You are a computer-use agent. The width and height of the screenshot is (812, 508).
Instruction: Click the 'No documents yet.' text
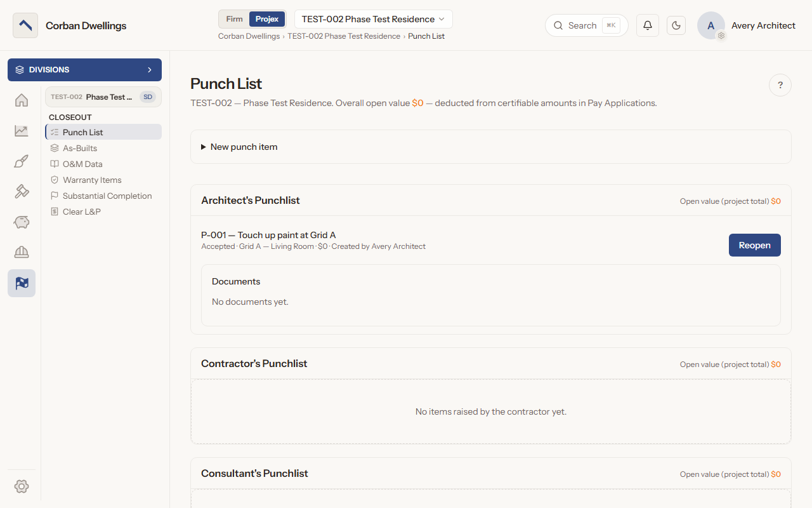click(x=250, y=302)
